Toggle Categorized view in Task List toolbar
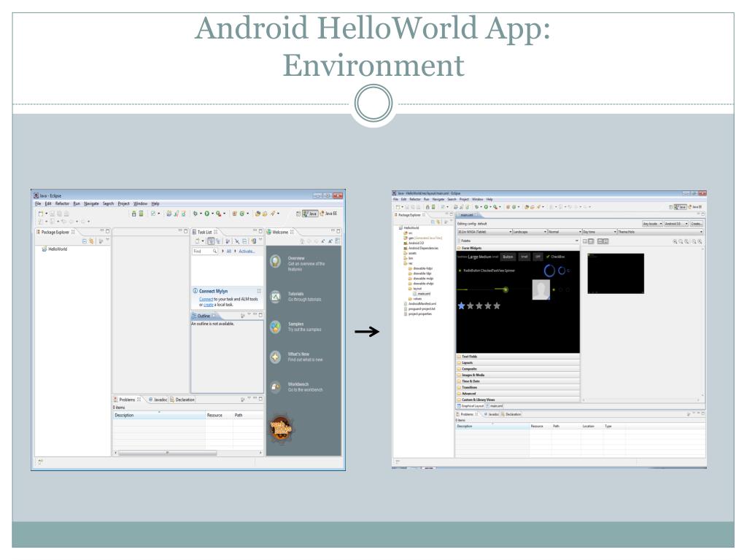The width and height of the screenshot is (747, 560). [211, 241]
